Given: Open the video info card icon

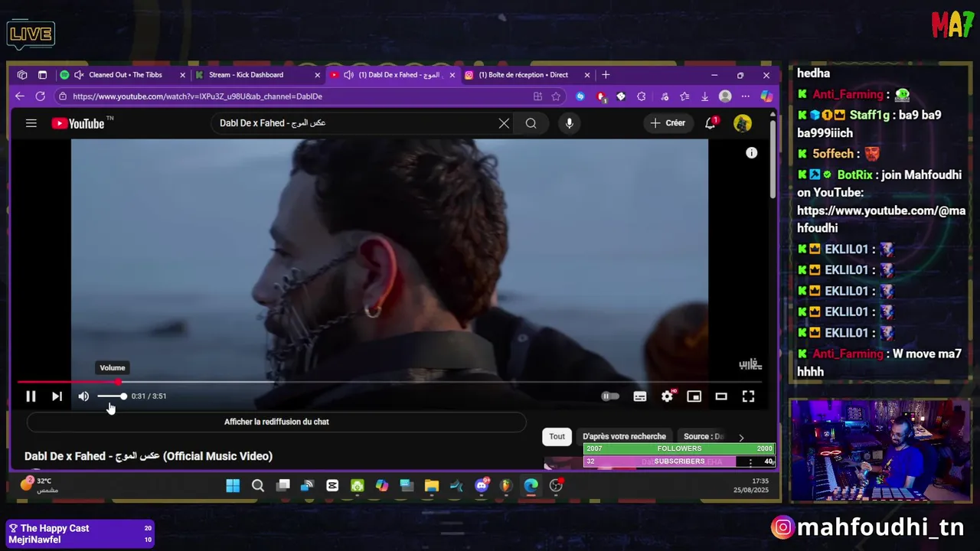Looking at the screenshot, I should pos(752,153).
